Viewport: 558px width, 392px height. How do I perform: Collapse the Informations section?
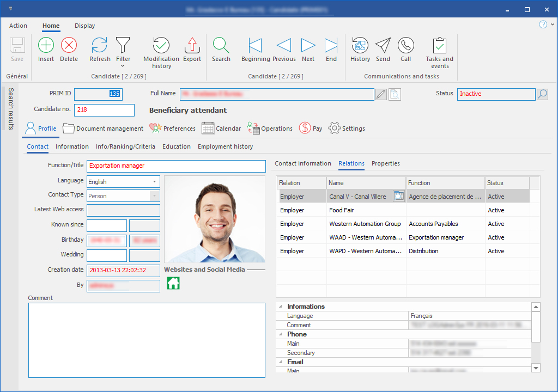point(282,307)
